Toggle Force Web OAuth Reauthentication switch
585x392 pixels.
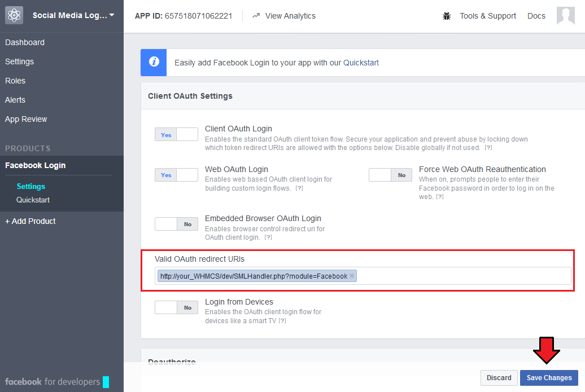(x=390, y=175)
